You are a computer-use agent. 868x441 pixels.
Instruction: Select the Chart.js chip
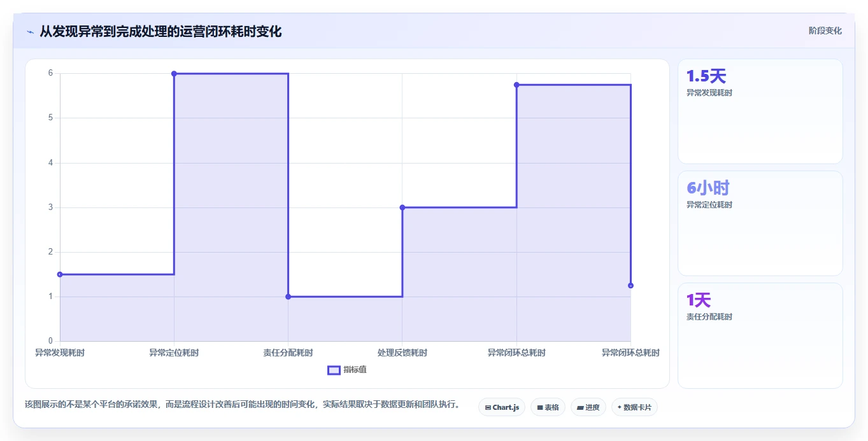502,407
